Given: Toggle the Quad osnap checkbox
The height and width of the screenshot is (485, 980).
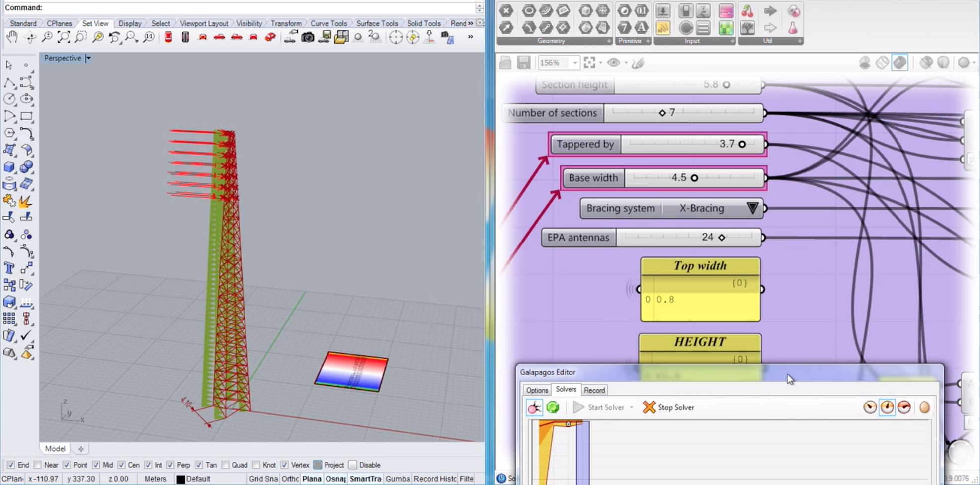Looking at the screenshot, I should (225, 465).
